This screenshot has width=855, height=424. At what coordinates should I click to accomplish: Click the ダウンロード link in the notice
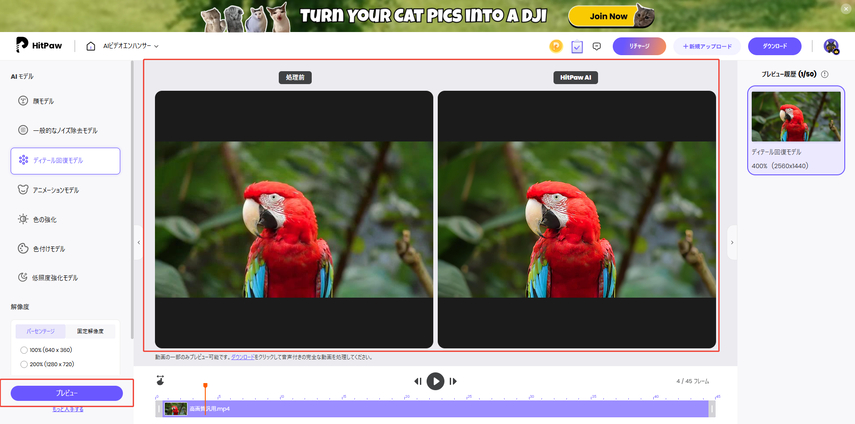(x=243, y=358)
